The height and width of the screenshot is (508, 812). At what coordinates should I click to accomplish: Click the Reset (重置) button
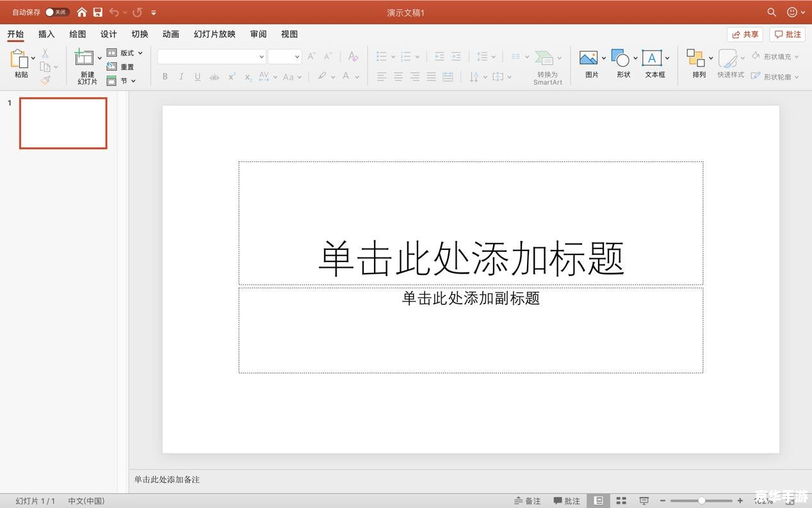click(121, 67)
